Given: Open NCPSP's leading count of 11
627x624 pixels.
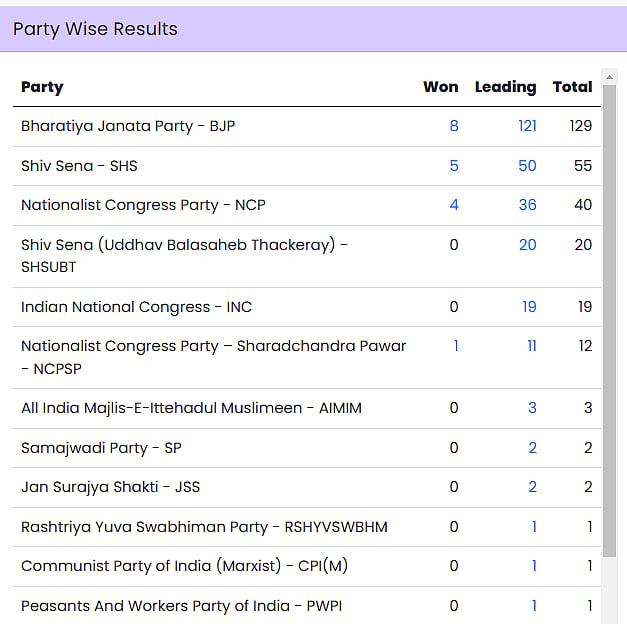Looking at the screenshot, I should point(531,346).
